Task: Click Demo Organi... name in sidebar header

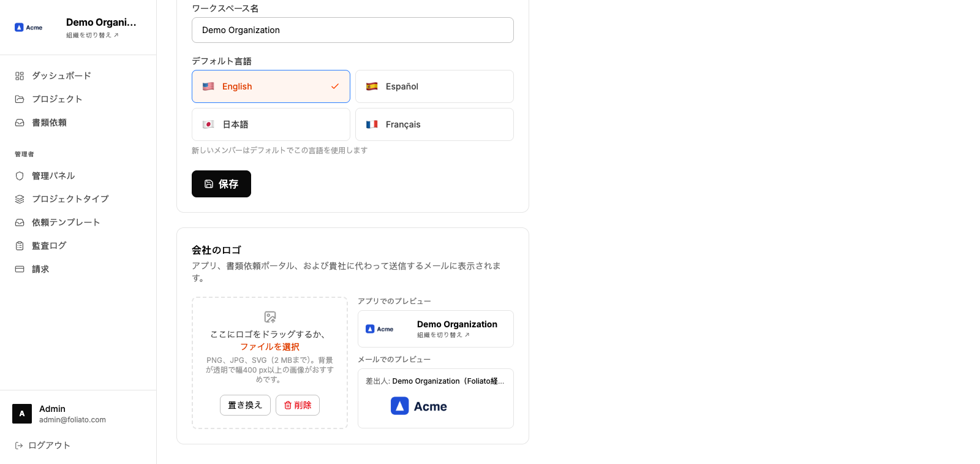Action: [101, 23]
